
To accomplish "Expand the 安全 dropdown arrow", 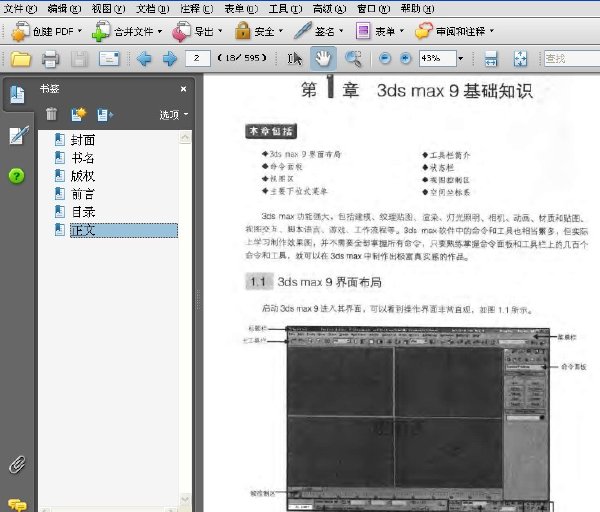I will 281,31.
